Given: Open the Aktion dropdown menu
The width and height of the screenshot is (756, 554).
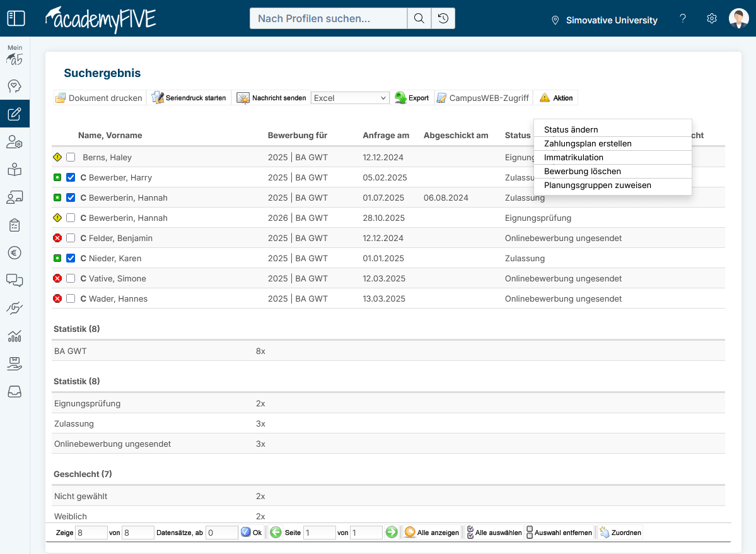Looking at the screenshot, I should point(555,98).
